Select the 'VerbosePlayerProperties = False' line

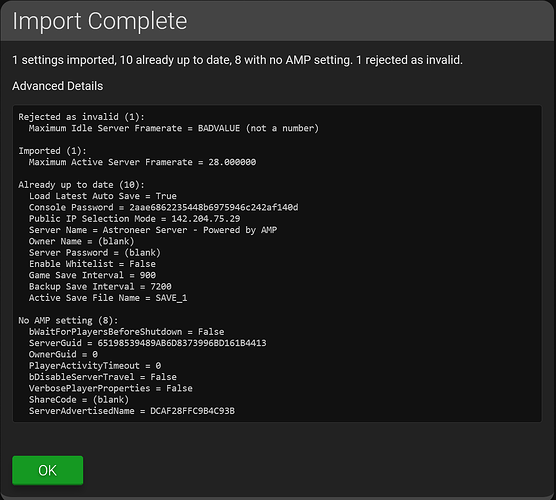click(x=111, y=389)
